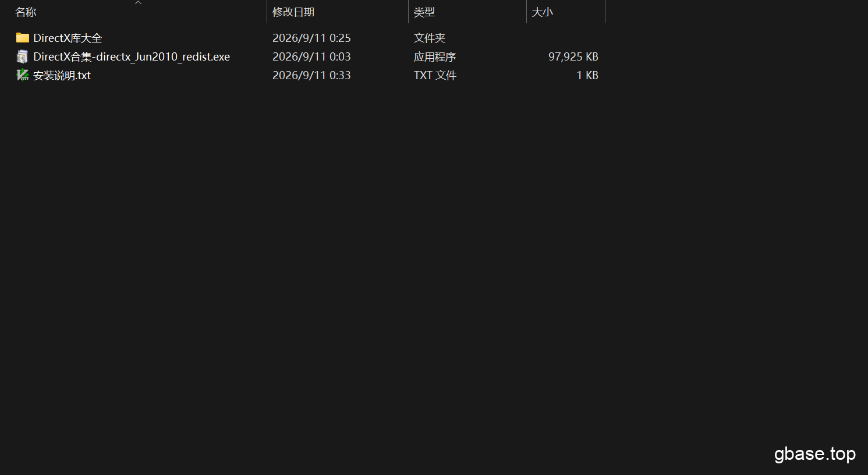This screenshot has height=475, width=868.
Task: Click the type cell 文件夹
Action: pyautogui.click(x=430, y=38)
